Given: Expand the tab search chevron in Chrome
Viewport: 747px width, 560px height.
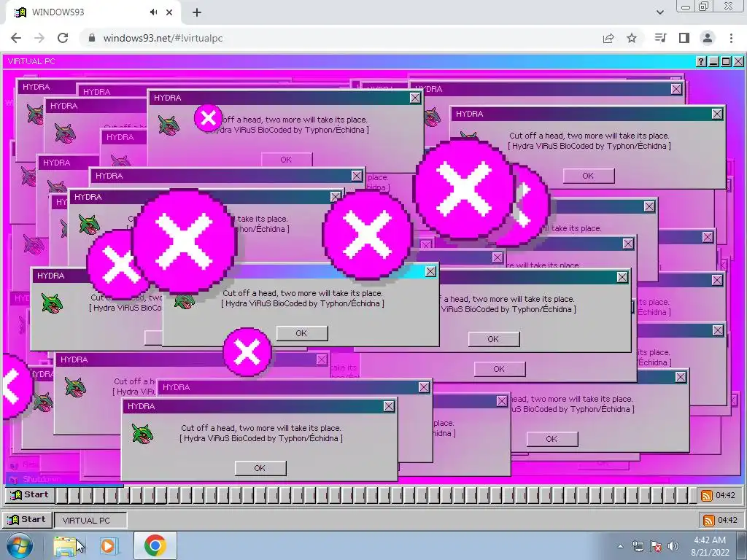Looking at the screenshot, I should (x=659, y=12).
